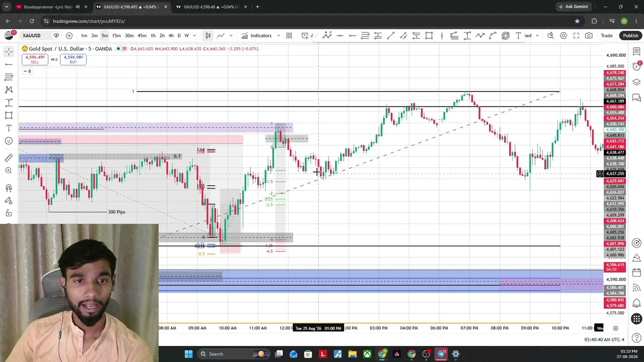Open the watchlist panel in right sidebar

tap(636, 51)
